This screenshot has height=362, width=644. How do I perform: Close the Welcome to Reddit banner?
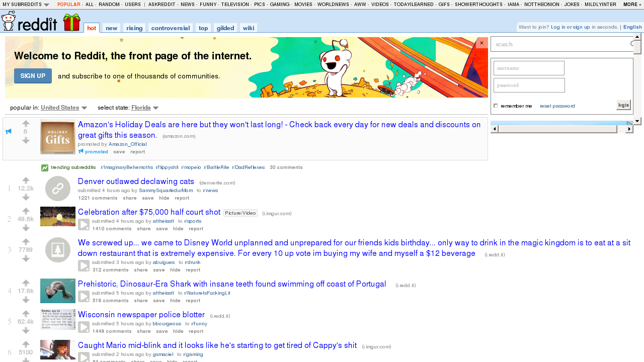(x=481, y=43)
